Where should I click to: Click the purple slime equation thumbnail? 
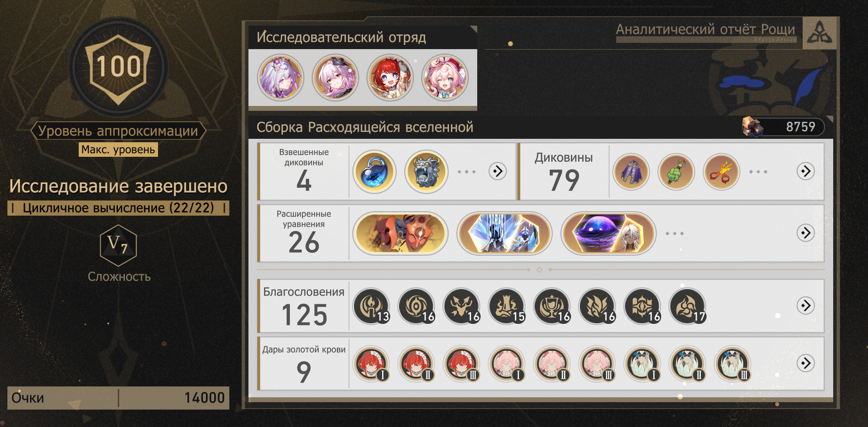(x=608, y=233)
